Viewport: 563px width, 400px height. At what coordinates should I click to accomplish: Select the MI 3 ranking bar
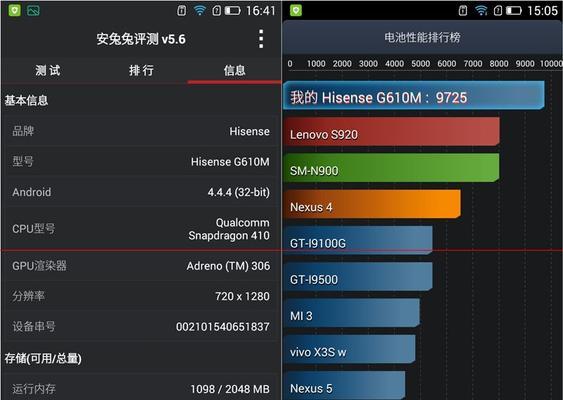coord(351,313)
